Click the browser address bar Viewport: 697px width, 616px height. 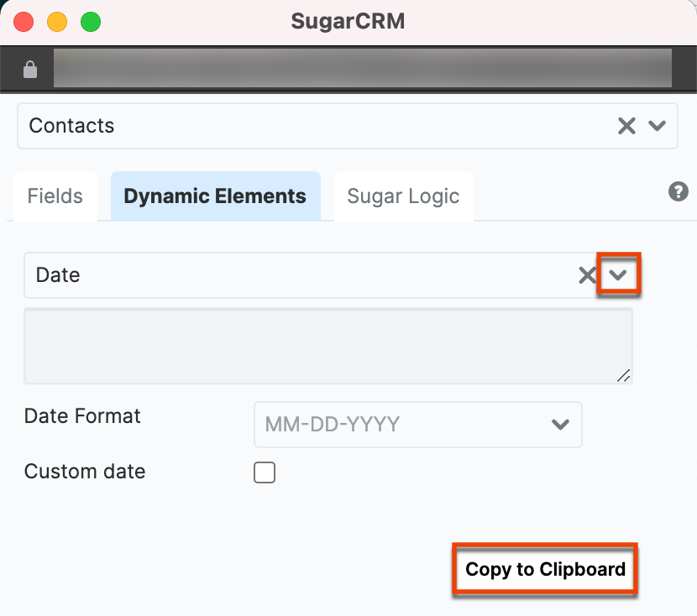tap(363, 68)
